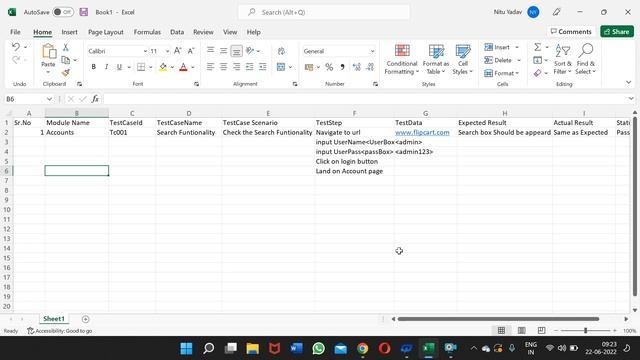Open the Comments pane
640x360 pixels.
tap(571, 31)
